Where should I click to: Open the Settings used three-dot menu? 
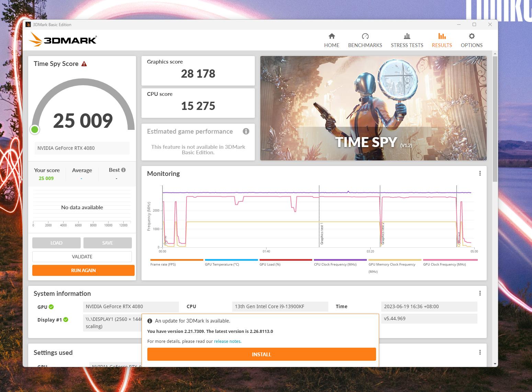tap(480, 352)
